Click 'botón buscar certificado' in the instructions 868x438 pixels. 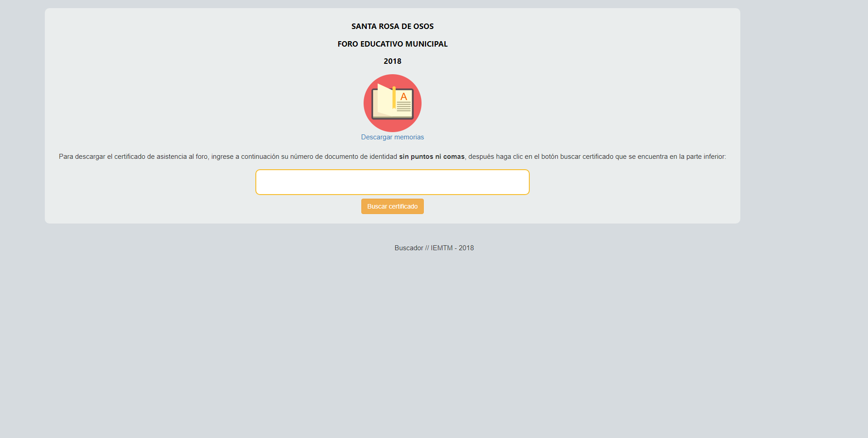coord(577,157)
